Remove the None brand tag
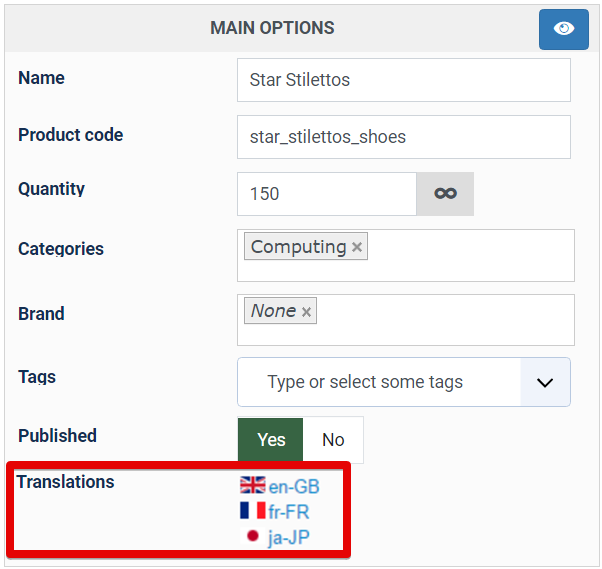The width and height of the screenshot is (602, 569). pyautogui.click(x=306, y=311)
